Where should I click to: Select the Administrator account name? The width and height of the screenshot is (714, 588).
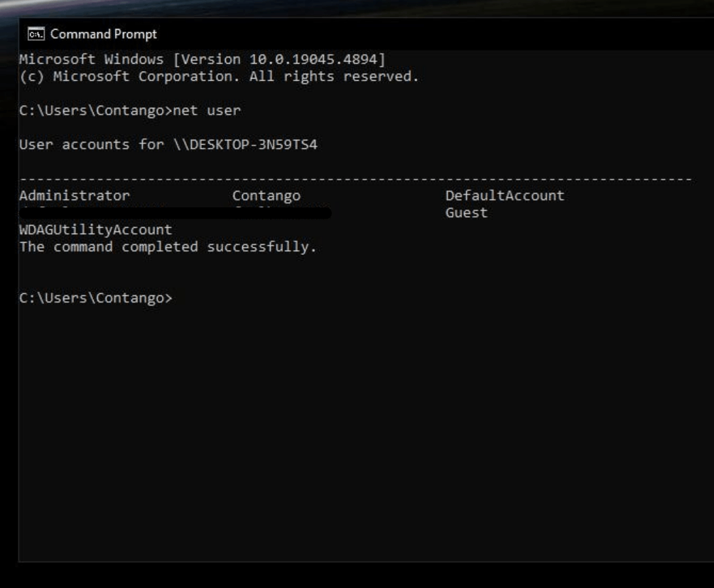coord(75,195)
